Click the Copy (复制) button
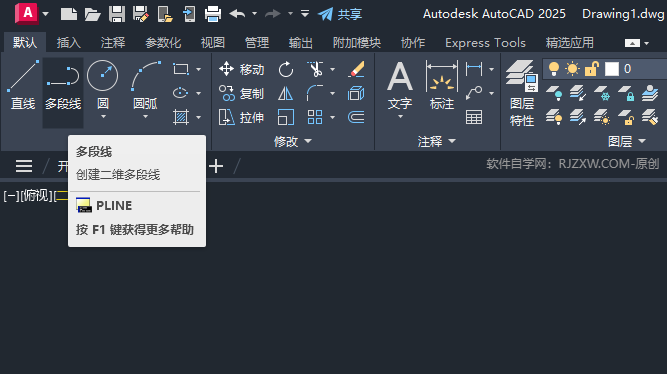This screenshot has height=374, width=667. coord(241,93)
